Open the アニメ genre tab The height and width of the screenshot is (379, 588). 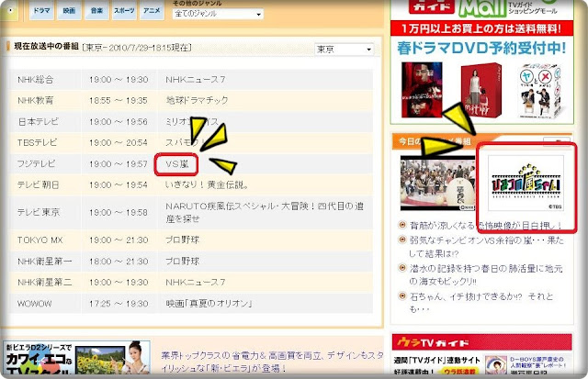click(x=152, y=10)
